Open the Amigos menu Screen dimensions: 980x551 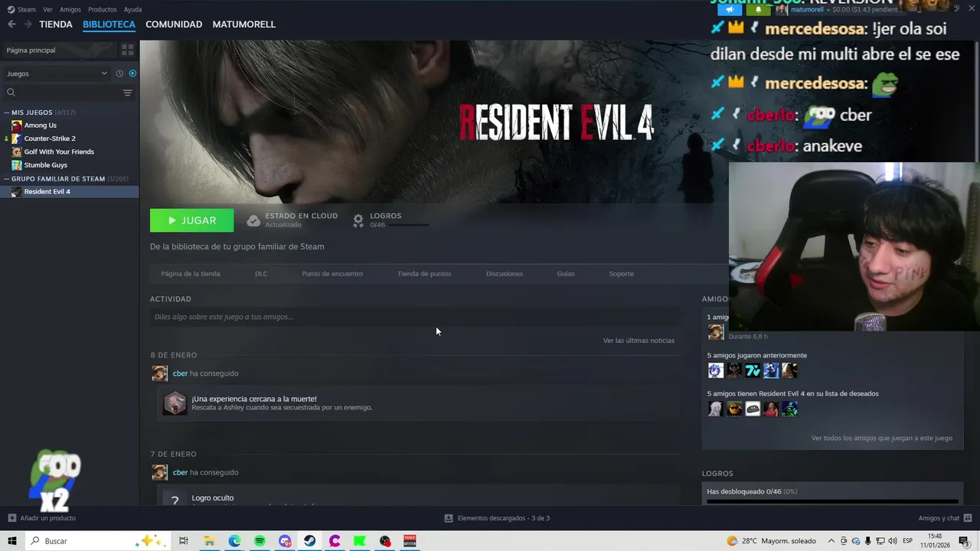(70, 9)
